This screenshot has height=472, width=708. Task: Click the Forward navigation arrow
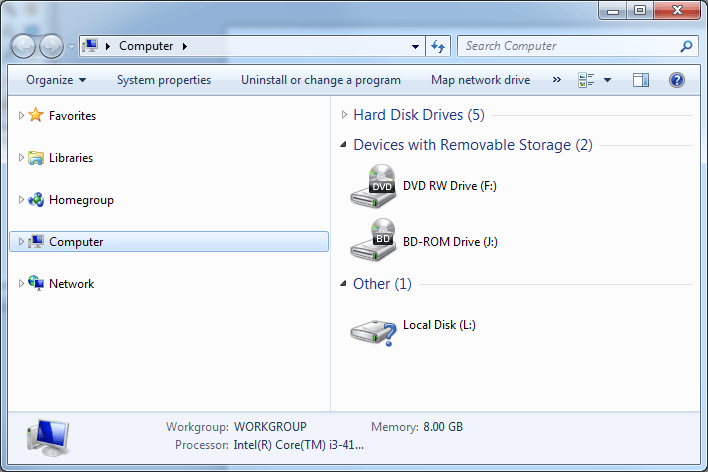point(51,46)
